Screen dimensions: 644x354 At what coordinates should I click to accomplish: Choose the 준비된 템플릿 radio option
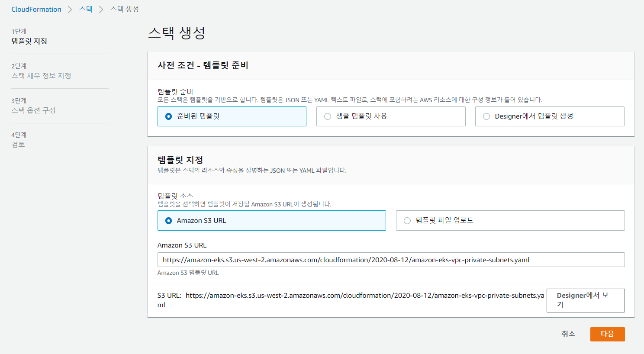pos(232,116)
